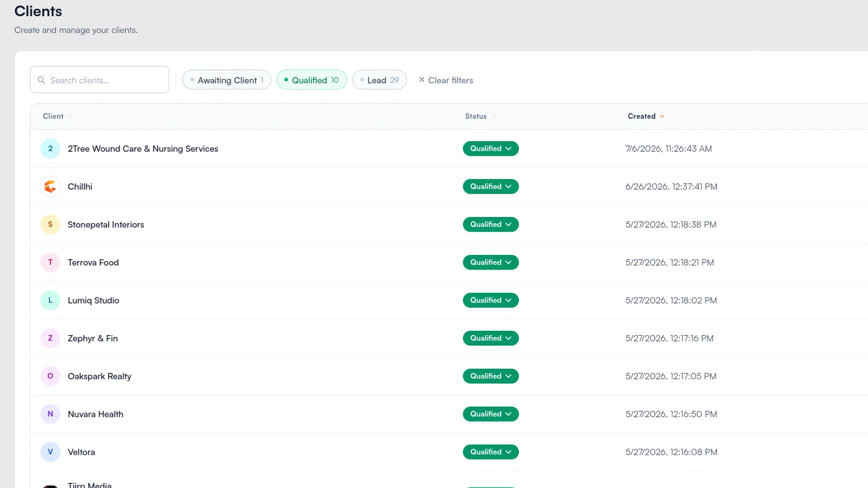The width and height of the screenshot is (868, 488).
Task: Open status dropdown for Veltora
Action: point(490,452)
